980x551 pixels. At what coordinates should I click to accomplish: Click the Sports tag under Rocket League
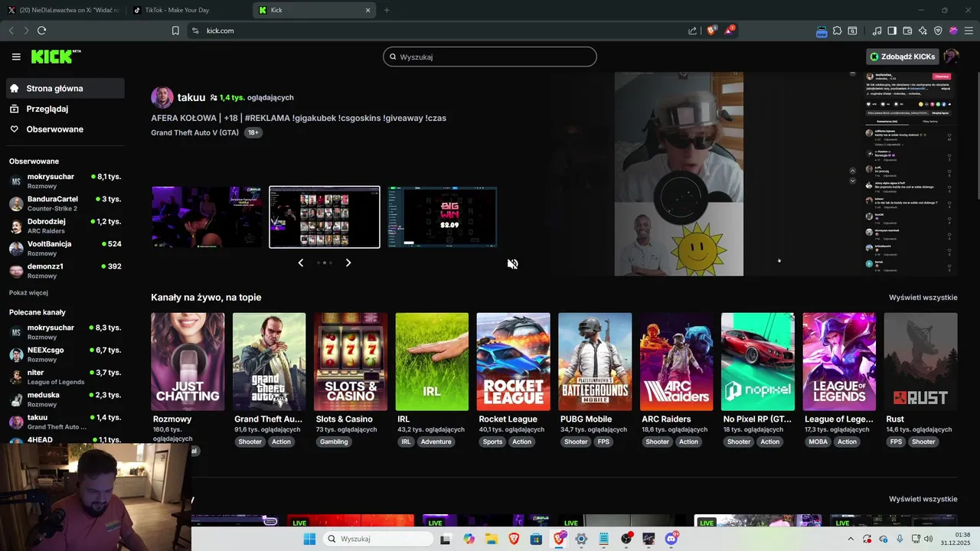[493, 442]
